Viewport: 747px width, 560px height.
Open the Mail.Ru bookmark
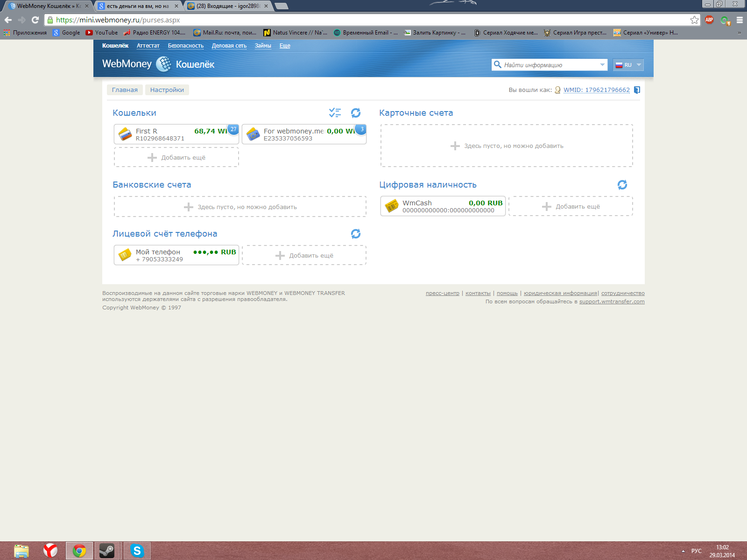coord(225,33)
